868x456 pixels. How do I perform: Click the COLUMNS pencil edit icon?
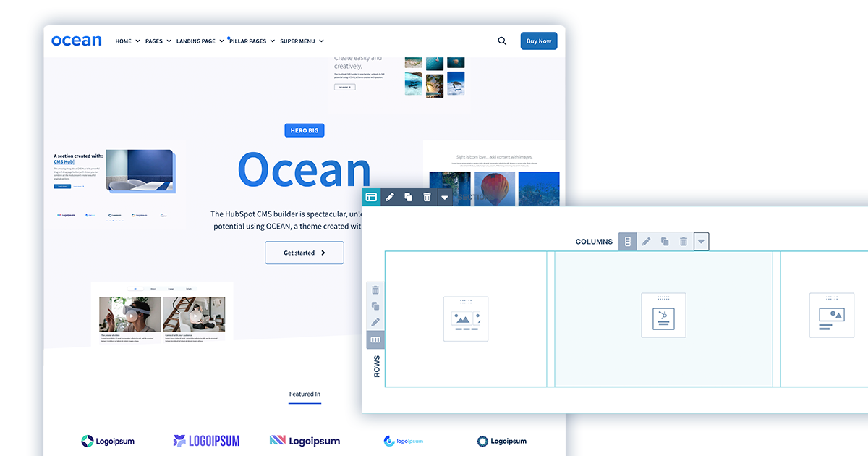click(647, 242)
